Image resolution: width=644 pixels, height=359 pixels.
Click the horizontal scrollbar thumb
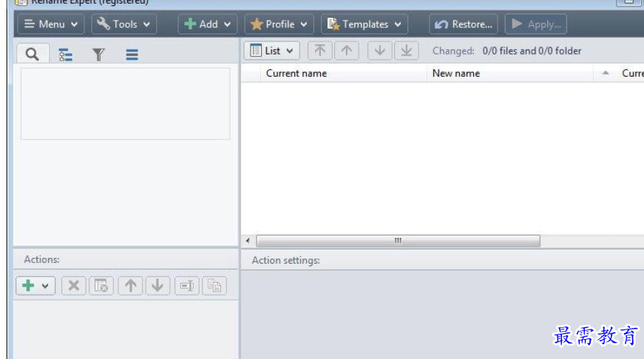click(398, 241)
